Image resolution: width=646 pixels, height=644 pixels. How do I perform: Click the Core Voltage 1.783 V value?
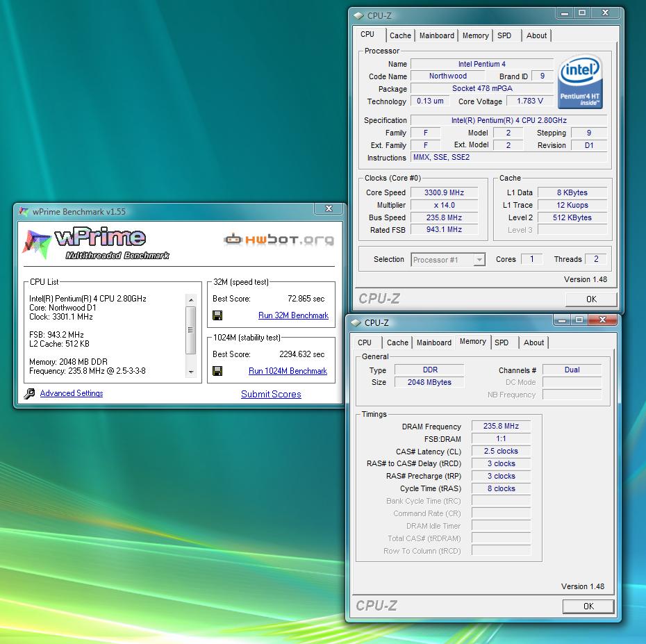530,101
